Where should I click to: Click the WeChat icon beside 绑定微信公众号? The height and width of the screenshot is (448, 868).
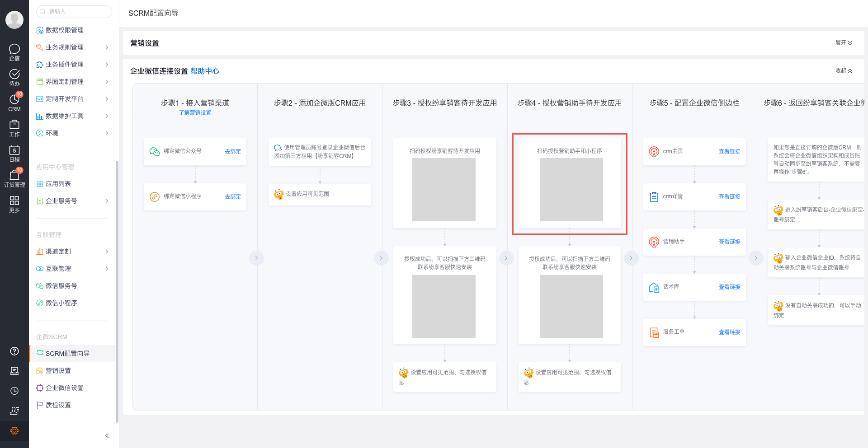point(155,151)
